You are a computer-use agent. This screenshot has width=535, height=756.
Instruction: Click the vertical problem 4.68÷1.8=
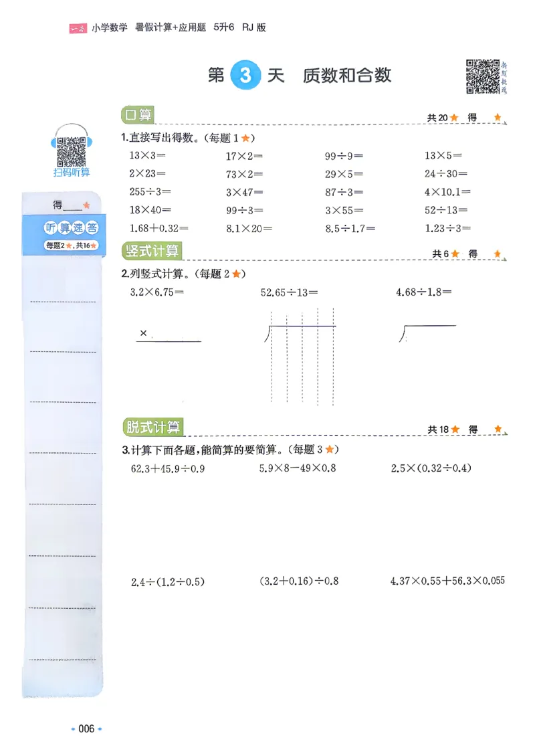point(424,292)
